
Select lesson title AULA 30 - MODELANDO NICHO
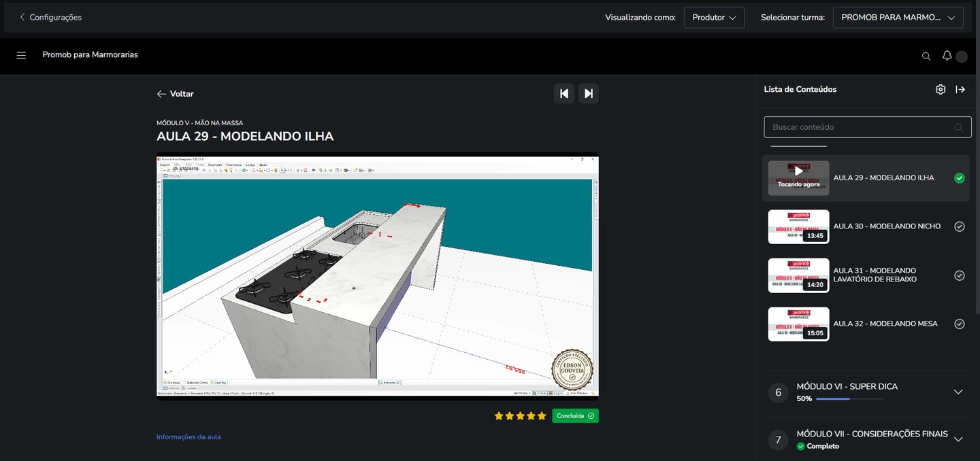click(x=887, y=226)
